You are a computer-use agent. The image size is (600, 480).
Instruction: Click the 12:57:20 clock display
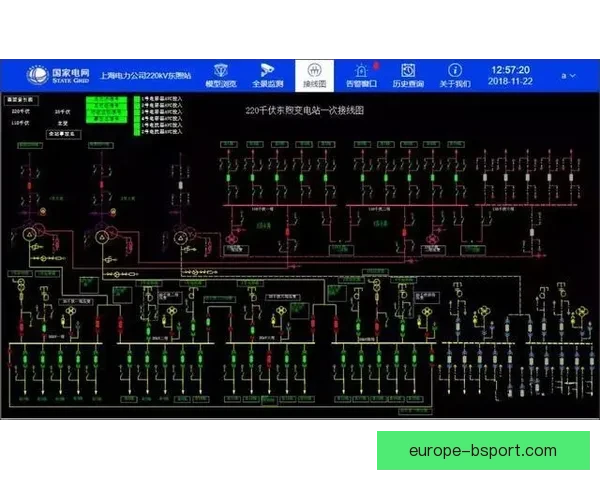pyautogui.click(x=510, y=70)
